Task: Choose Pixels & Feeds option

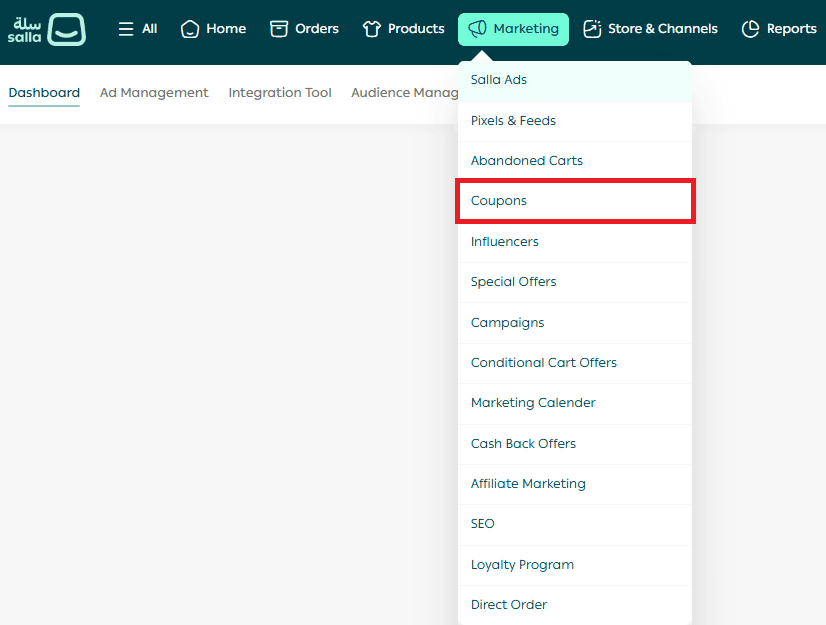Action: pos(513,121)
